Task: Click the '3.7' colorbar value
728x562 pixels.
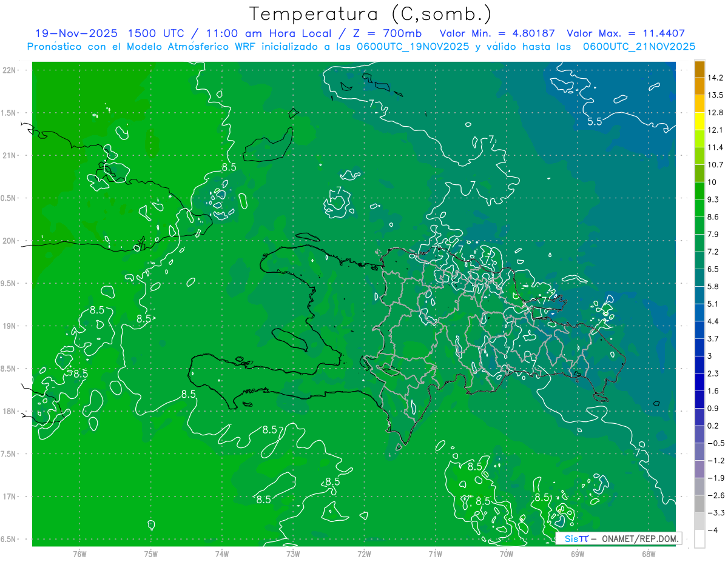Action: (x=713, y=338)
